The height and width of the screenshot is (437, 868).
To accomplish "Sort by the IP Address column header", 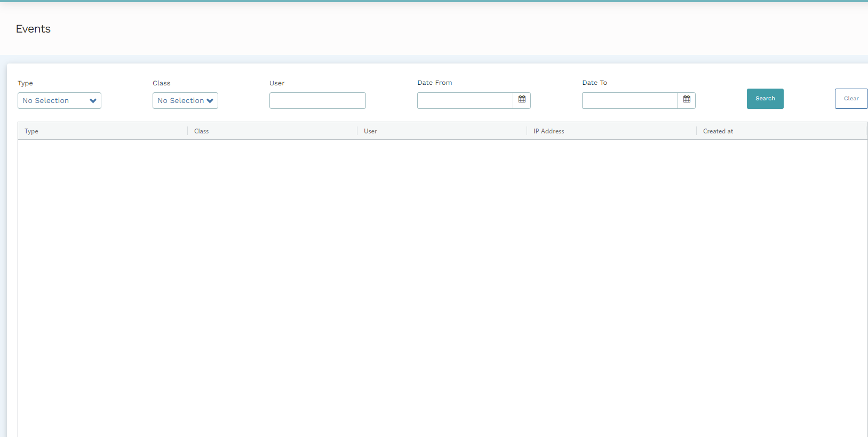I will tap(548, 131).
